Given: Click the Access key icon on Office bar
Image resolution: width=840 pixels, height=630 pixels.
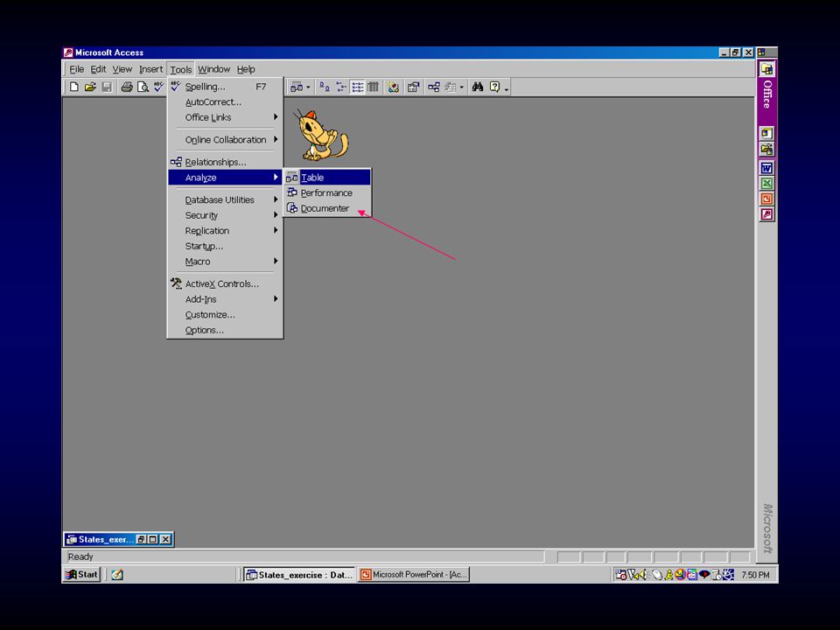Looking at the screenshot, I should tap(766, 215).
